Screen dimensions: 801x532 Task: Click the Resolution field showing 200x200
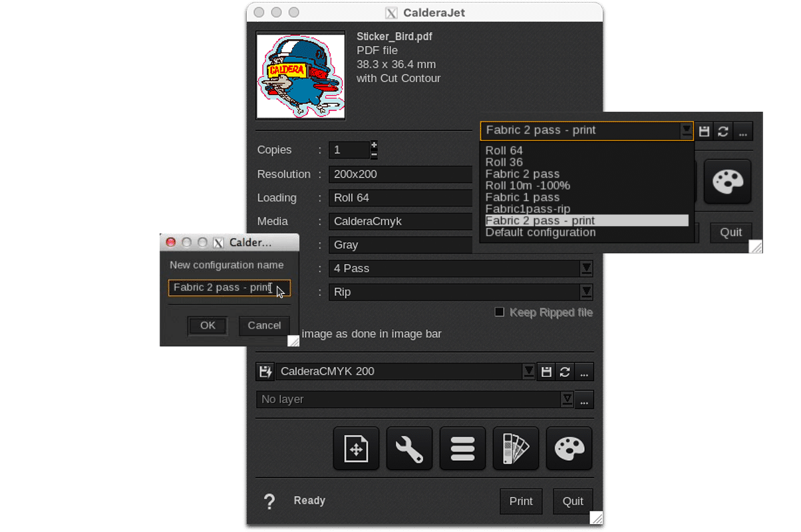click(400, 174)
